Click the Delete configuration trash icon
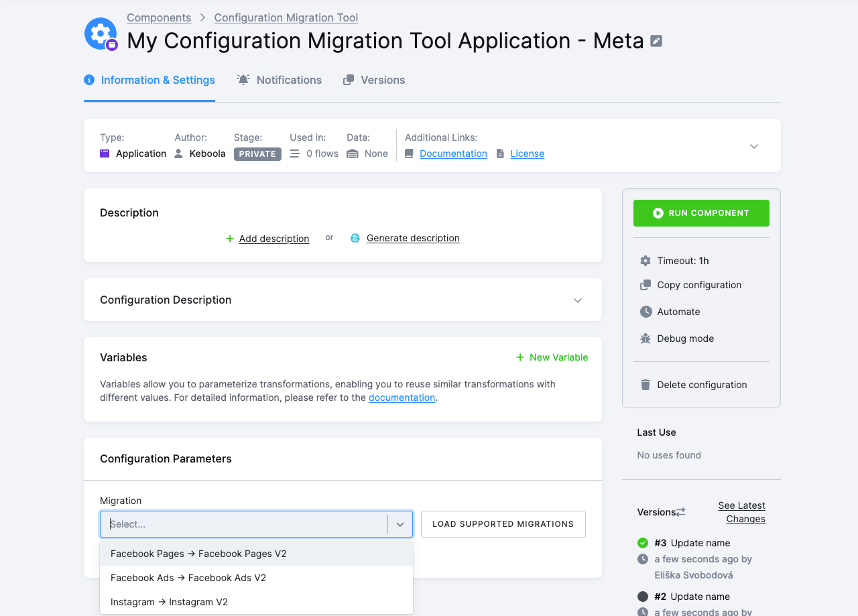The image size is (858, 616). tap(646, 385)
